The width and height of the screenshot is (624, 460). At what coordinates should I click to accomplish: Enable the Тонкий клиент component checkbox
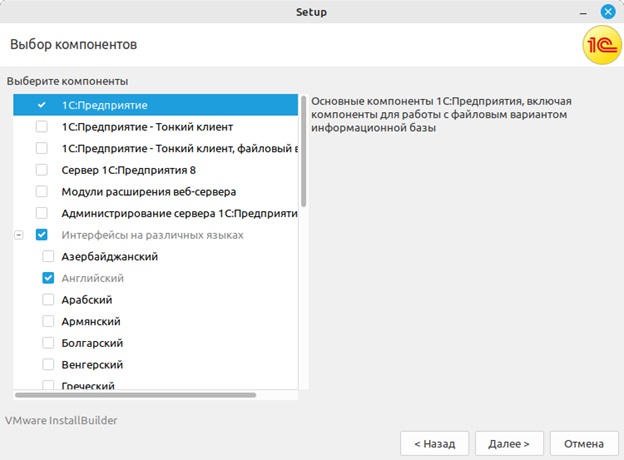click(x=41, y=127)
